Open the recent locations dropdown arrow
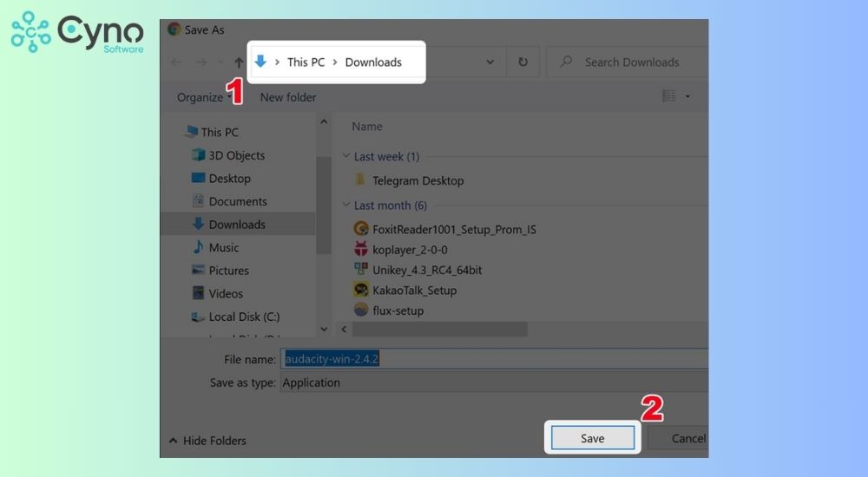Viewport: 868px width, 477px height. point(220,62)
